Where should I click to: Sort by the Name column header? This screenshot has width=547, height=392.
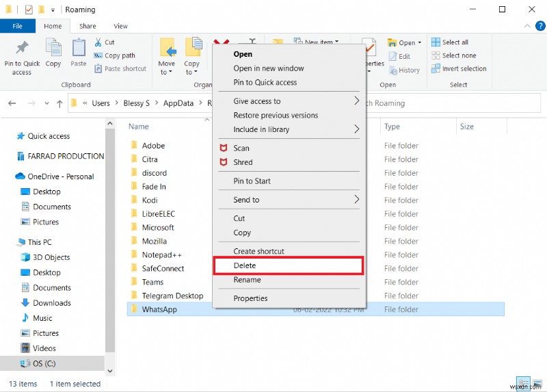pos(139,127)
